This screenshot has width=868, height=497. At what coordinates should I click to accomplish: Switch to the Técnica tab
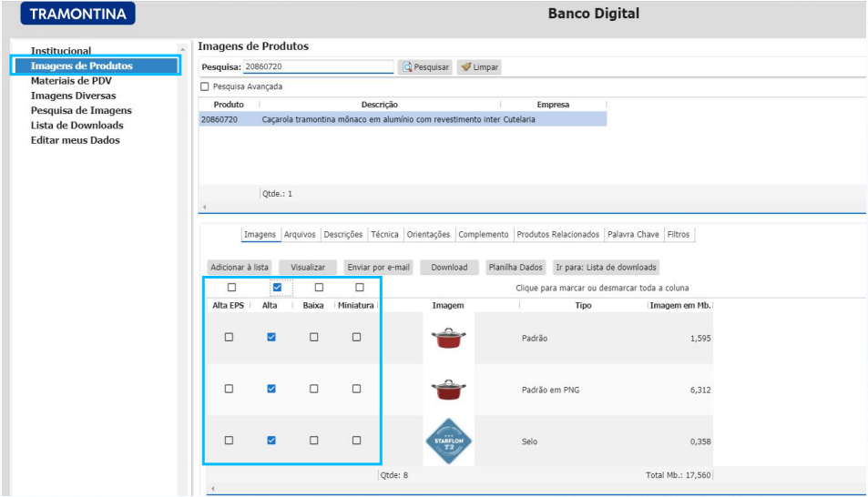pyautogui.click(x=384, y=235)
